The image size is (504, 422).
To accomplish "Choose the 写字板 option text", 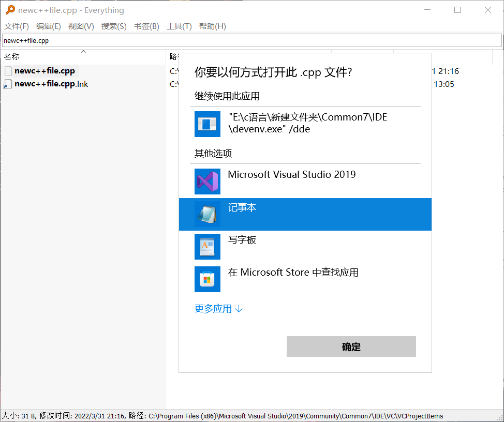I will tap(242, 240).
